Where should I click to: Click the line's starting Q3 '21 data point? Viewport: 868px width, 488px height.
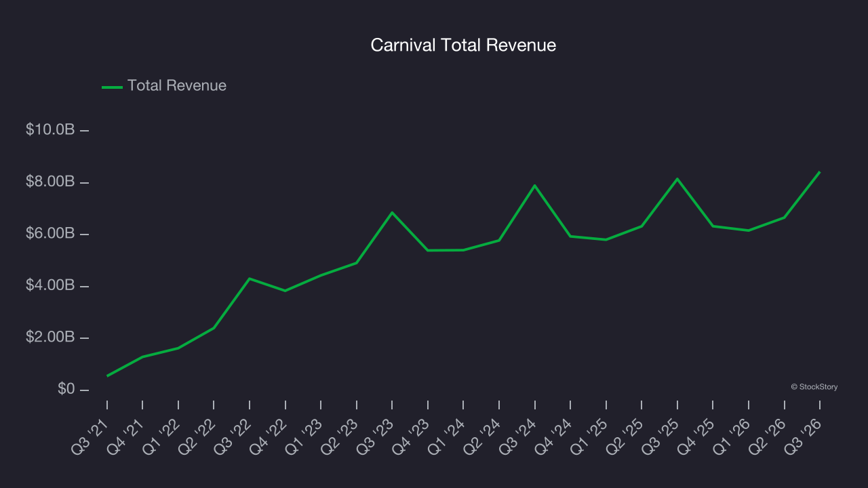pos(107,375)
